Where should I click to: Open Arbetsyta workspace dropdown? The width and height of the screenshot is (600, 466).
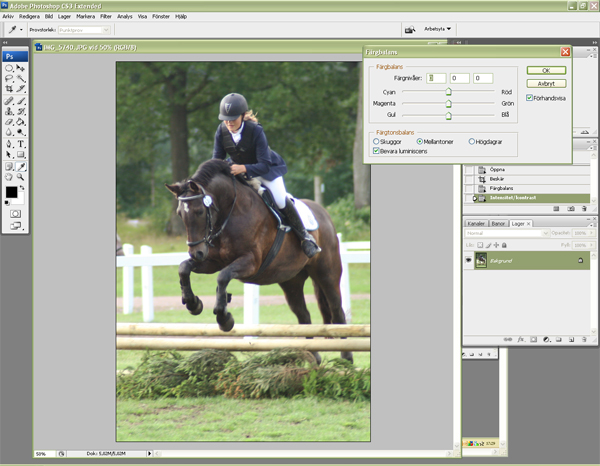[437, 29]
